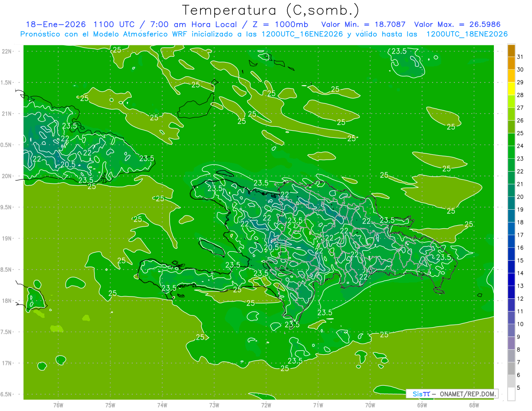Click the legend scale value 5
The image size is (532, 411).
[x=519, y=388]
